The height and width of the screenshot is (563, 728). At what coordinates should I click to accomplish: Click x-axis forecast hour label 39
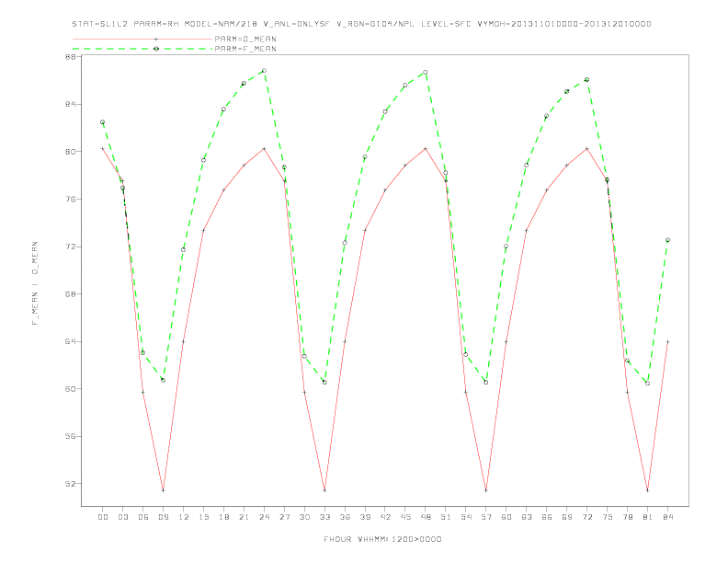[365, 517]
